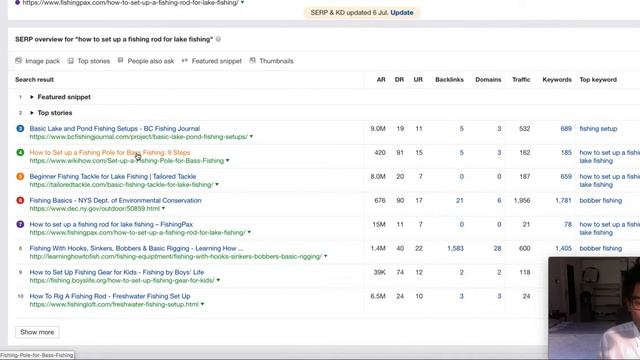The image size is (640, 360).
Task: Click the Update link in SERP banner
Action: click(402, 13)
